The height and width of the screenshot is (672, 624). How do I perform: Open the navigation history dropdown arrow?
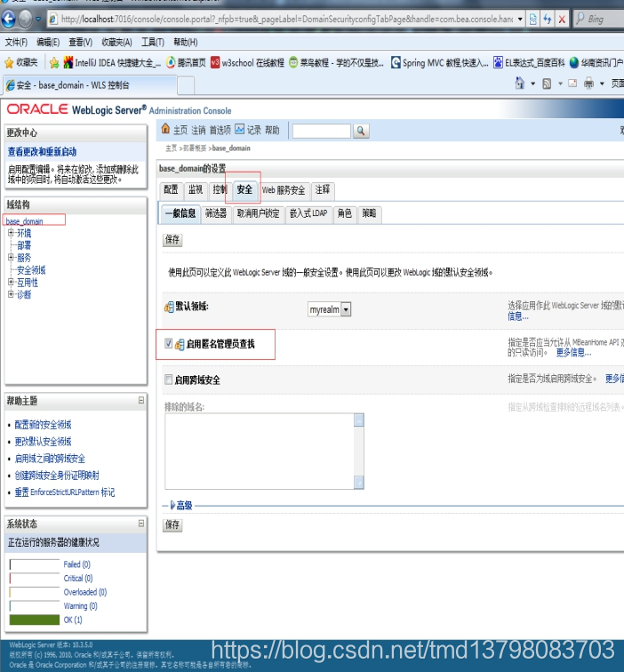pos(38,19)
